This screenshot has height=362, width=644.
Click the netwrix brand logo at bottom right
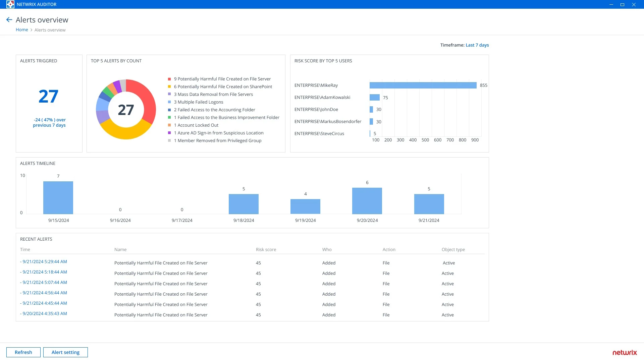point(625,352)
